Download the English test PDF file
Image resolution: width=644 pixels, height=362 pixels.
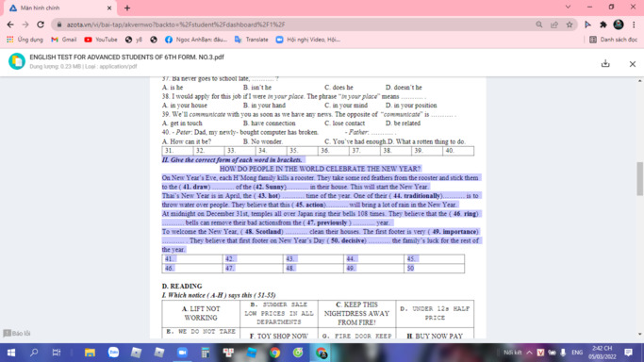tap(605, 63)
